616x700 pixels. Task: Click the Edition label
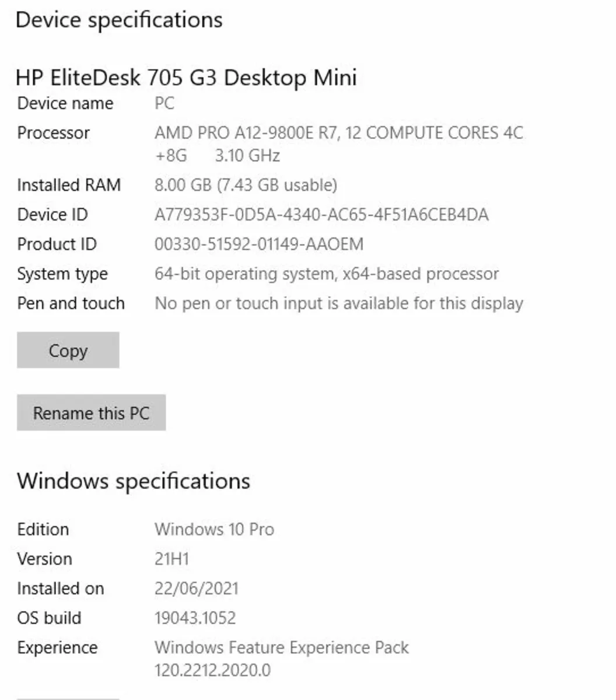tap(43, 529)
